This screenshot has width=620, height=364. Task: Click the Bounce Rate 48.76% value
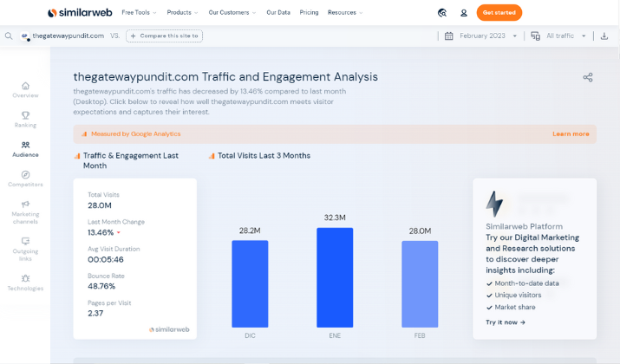tap(101, 286)
